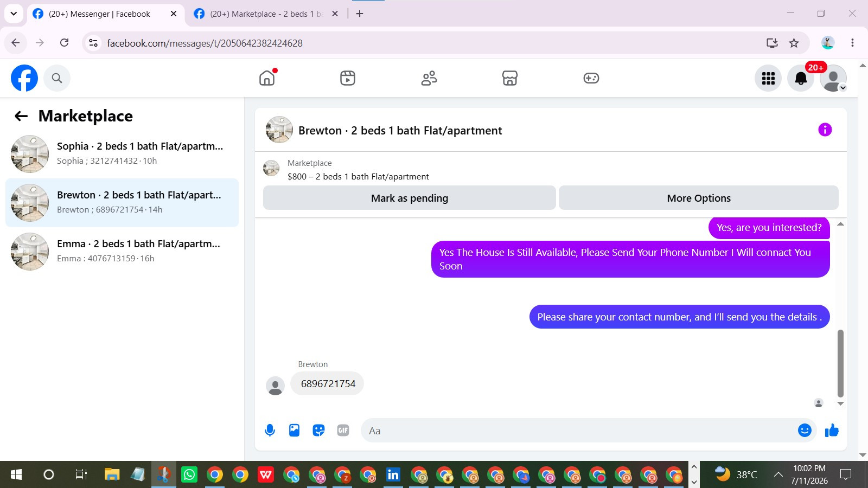Select the Brewton conversation in the list
Viewport: 868px width, 488px height.
pyautogui.click(x=122, y=203)
